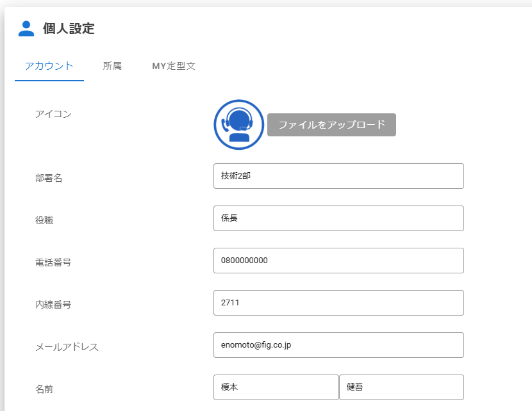Screen dimensions: 532x411
Task: Open the 所属 tab
Action: [112, 66]
